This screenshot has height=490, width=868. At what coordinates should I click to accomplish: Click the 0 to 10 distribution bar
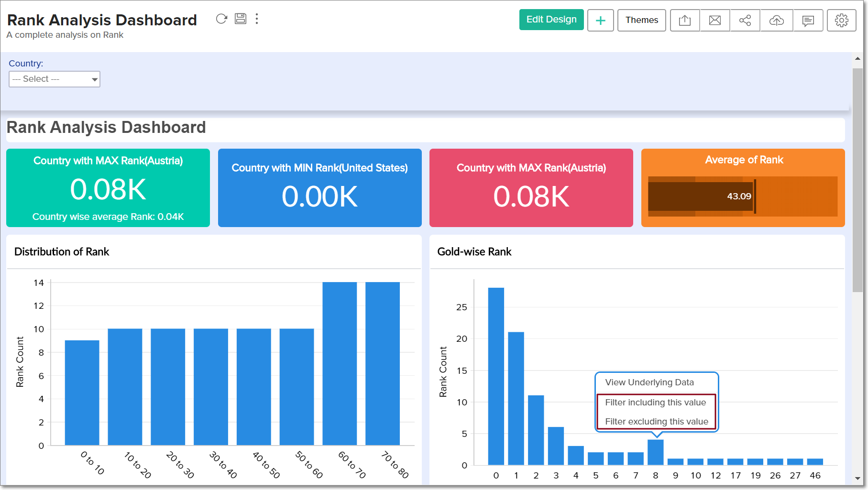point(82,392)
